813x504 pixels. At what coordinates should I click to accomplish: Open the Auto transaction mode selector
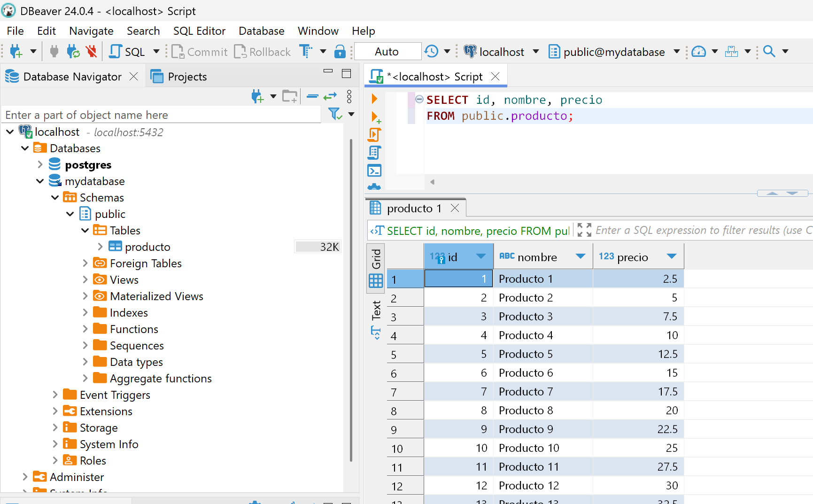pos(387,51)
